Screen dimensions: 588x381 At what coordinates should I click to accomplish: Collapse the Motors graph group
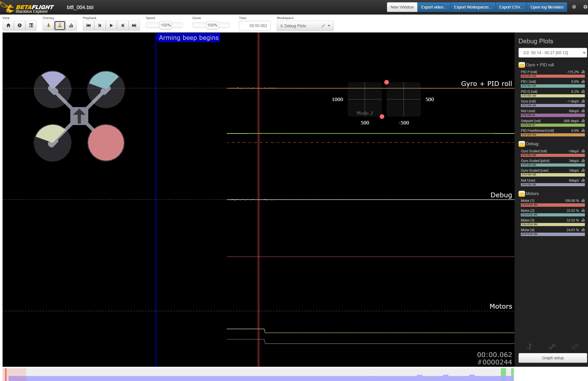click(x=522, y=194)
